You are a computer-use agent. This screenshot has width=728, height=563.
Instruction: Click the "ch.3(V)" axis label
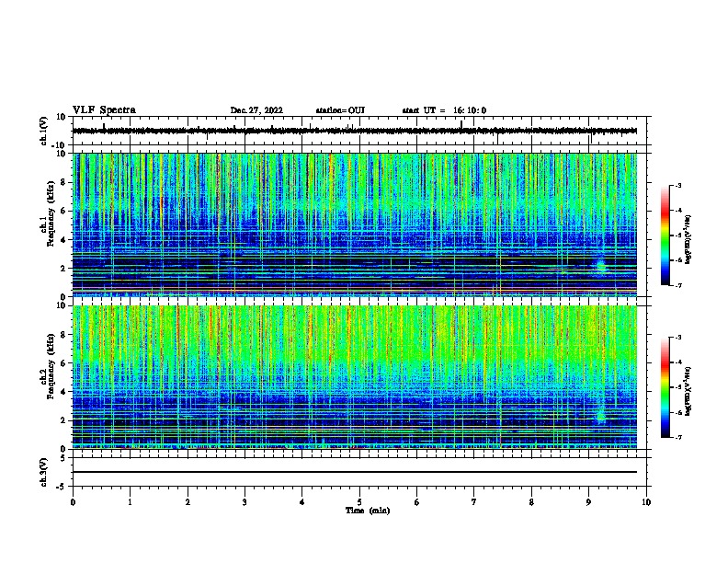[43, 472]
